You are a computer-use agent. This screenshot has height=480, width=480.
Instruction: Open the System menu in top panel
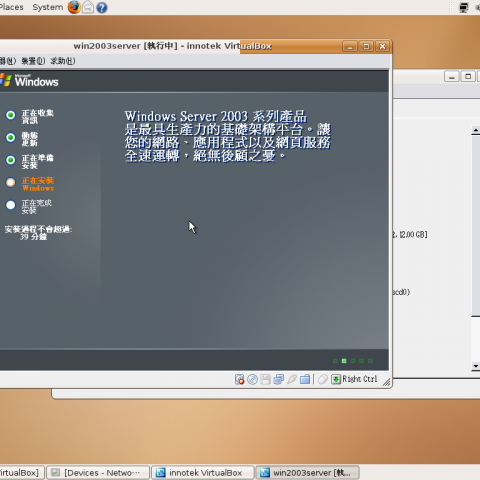tap(48, 7)
